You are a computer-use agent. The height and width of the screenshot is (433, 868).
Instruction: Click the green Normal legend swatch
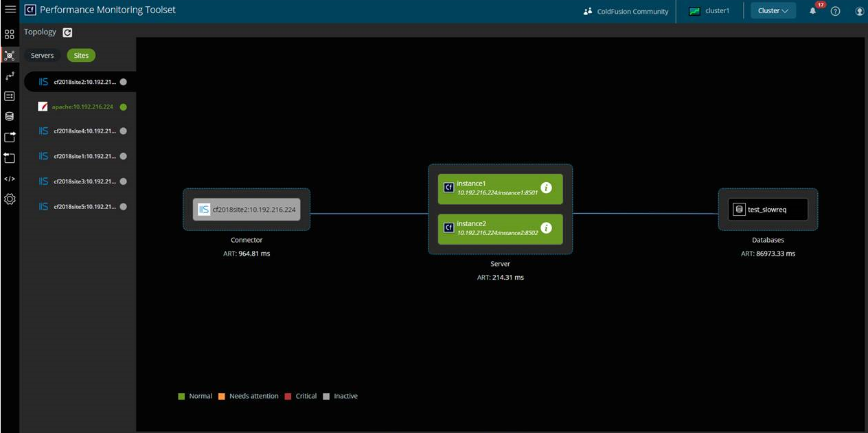click(x=181, y=397)
